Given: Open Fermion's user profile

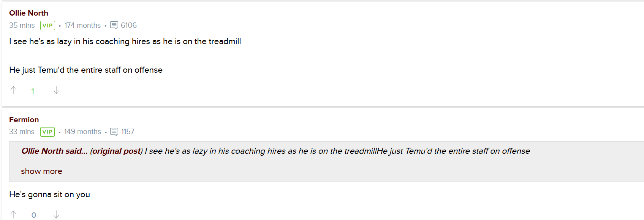Looking at the screenshot, I should 24,120.
